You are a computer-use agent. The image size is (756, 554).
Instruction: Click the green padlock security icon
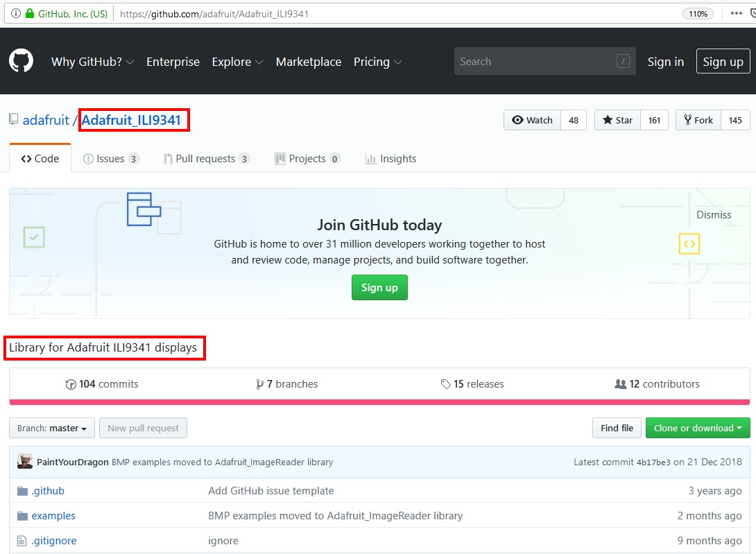coord(30,13)
